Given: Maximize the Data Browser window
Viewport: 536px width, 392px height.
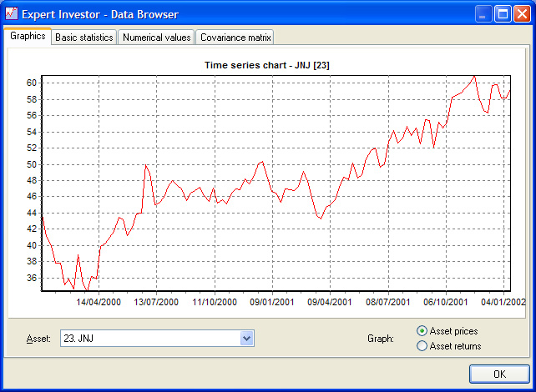Looking at the screenshot, I should tap(503, 14).
